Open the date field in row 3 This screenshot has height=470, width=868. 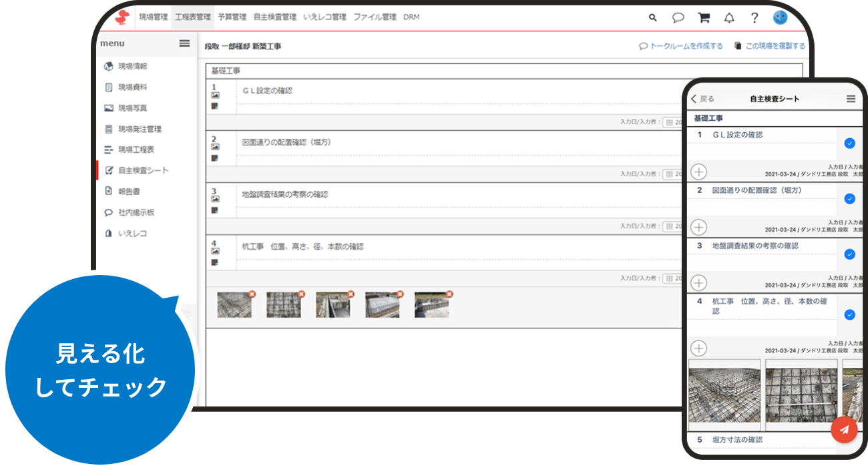coord(672,226)
